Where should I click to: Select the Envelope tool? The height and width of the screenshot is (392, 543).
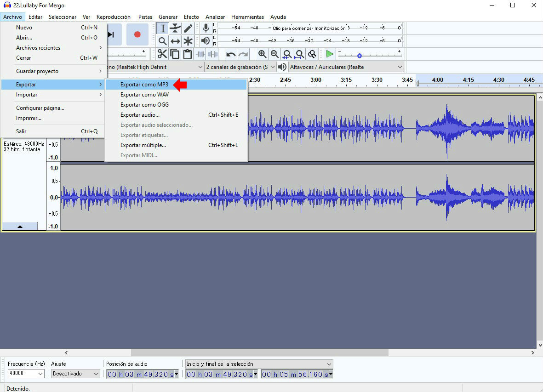coord(175,28)
